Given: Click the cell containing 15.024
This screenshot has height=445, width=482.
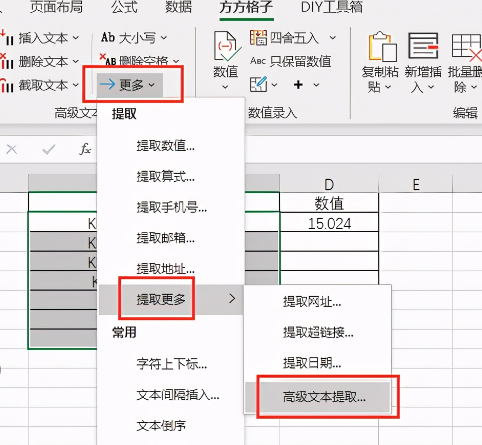Looking at the screenshot, I should (329, 222).
